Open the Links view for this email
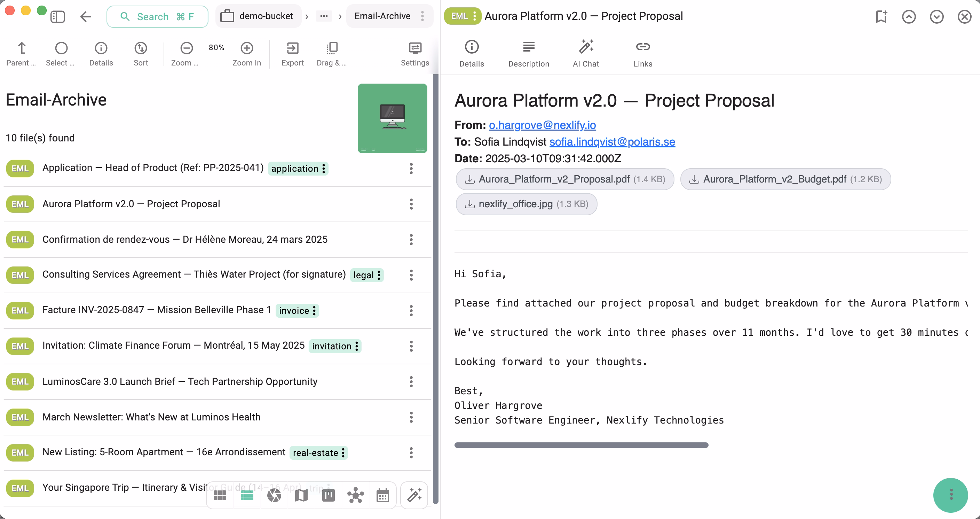Image resolution: width=980 pixels, height=519 pixels. (642, 53)
